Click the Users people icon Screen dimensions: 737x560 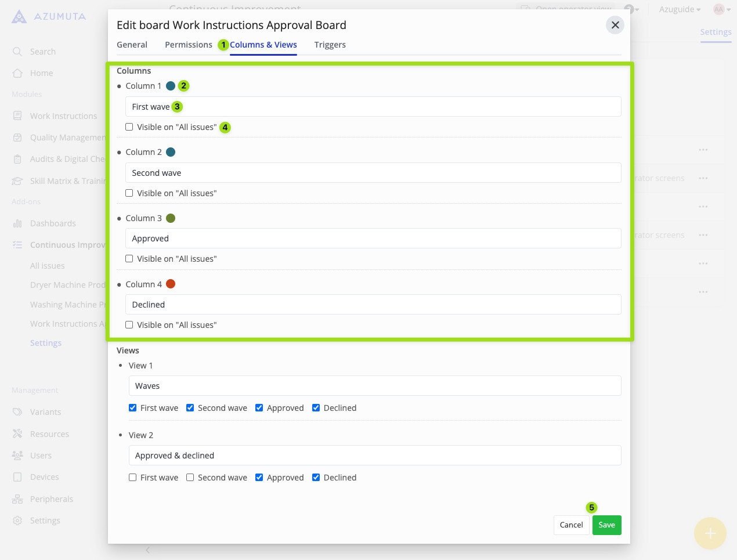click(x=17, y=456)
